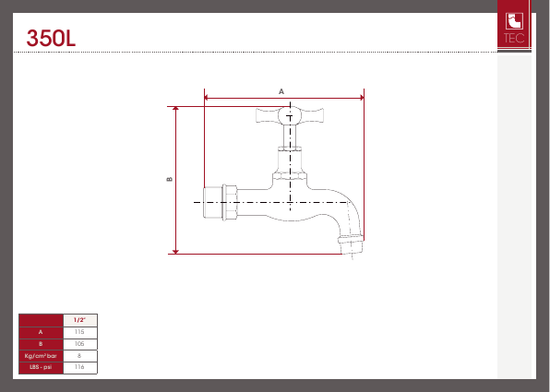
Task: Select the value 115 in the table
Action: tap(80, 332)
